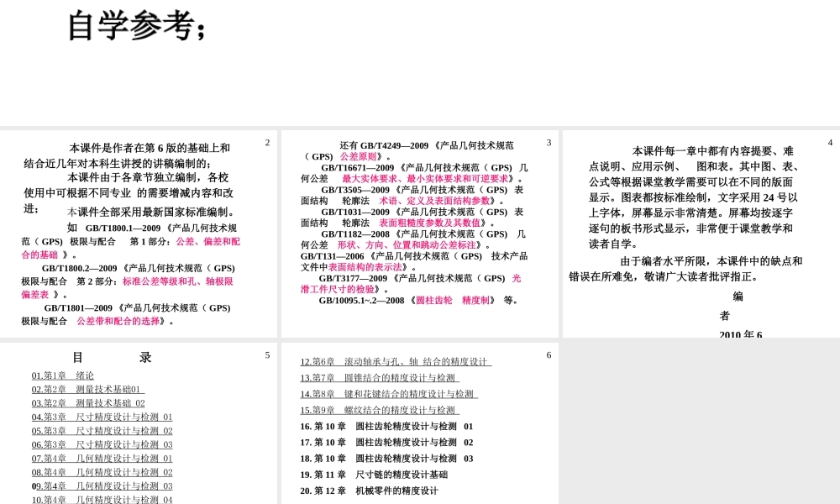Click standard number GB/T3505—2009
This screenshot has height=504, width=840.
355,190
